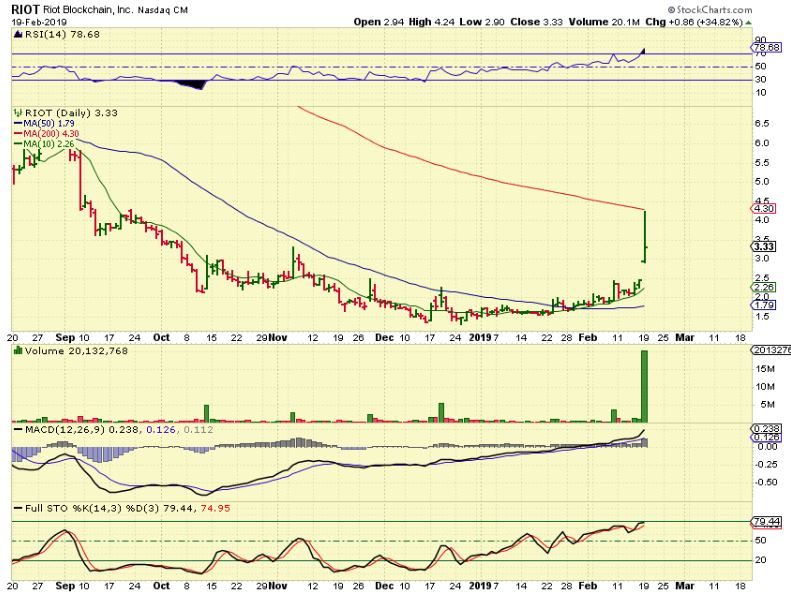
Task: Click the tallest green volume bar
Action: (644, 387)
